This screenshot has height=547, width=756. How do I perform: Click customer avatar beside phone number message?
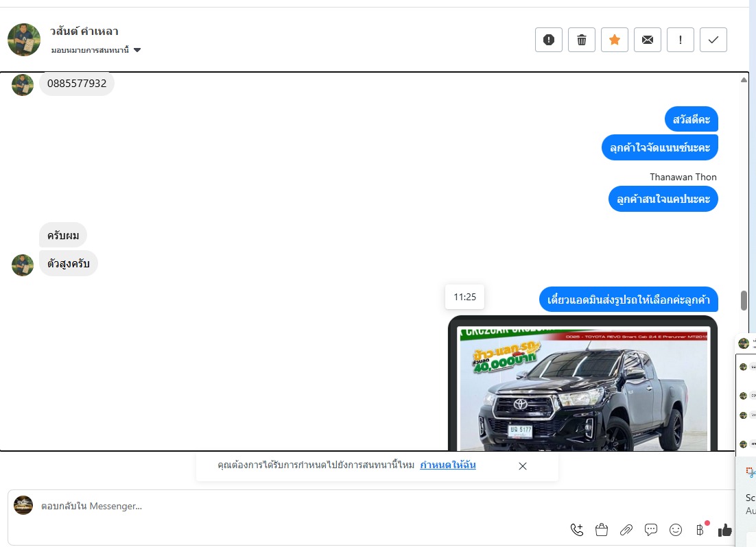(23, 85)
